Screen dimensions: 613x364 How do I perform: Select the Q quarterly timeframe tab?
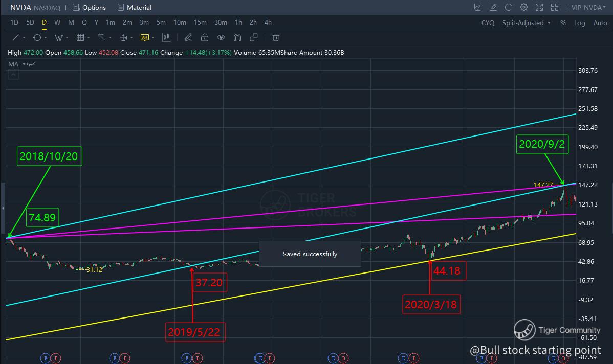tap(84, 22)
